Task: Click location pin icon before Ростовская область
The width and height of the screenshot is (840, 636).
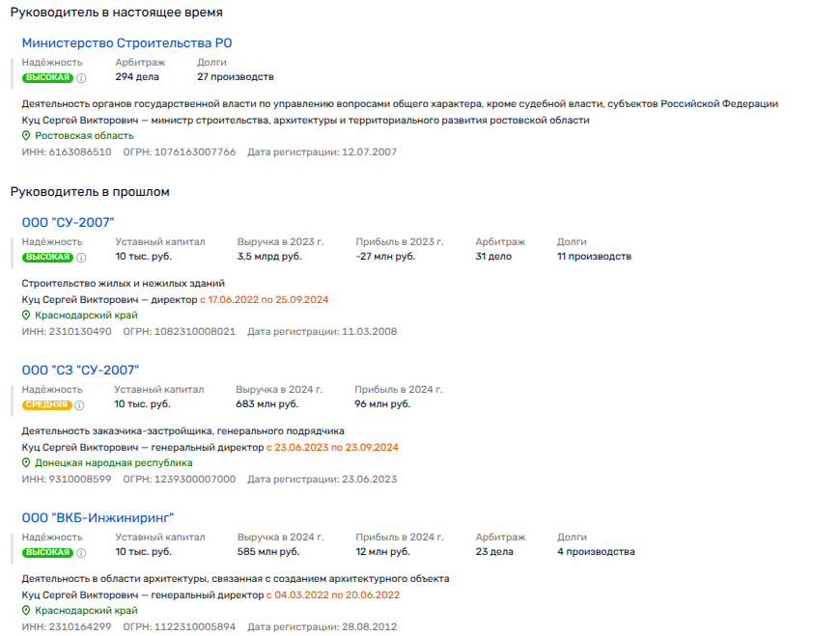Action: (x=26, y=136)
